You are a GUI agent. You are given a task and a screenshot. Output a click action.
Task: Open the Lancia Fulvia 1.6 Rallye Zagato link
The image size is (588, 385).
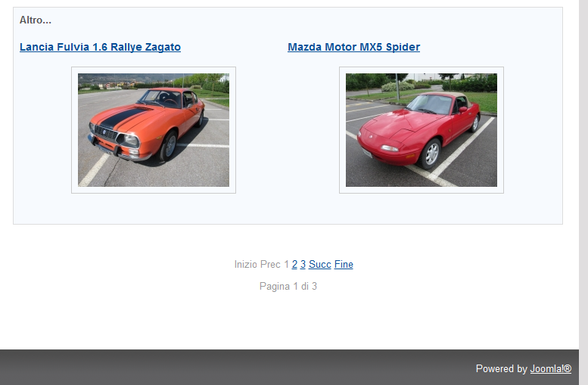pos(100,47)
